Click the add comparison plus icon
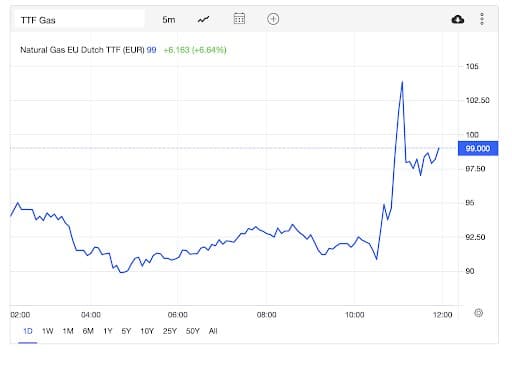The height and width of the screenshot is (367, 512). (x=273, y=19)
